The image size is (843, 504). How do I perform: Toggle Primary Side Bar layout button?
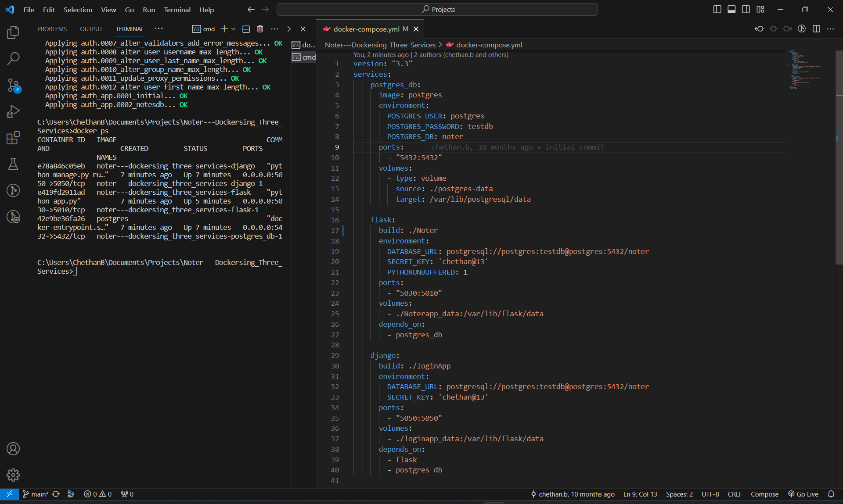coord(717,9)
